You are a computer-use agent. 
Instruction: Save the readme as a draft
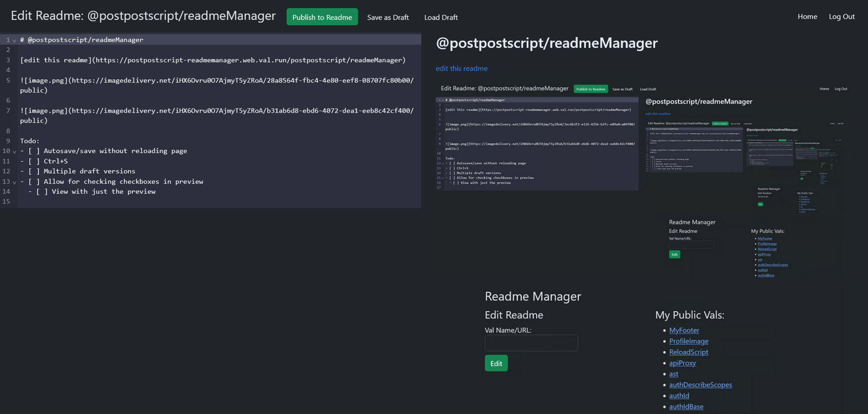click(x=388, y=17)
